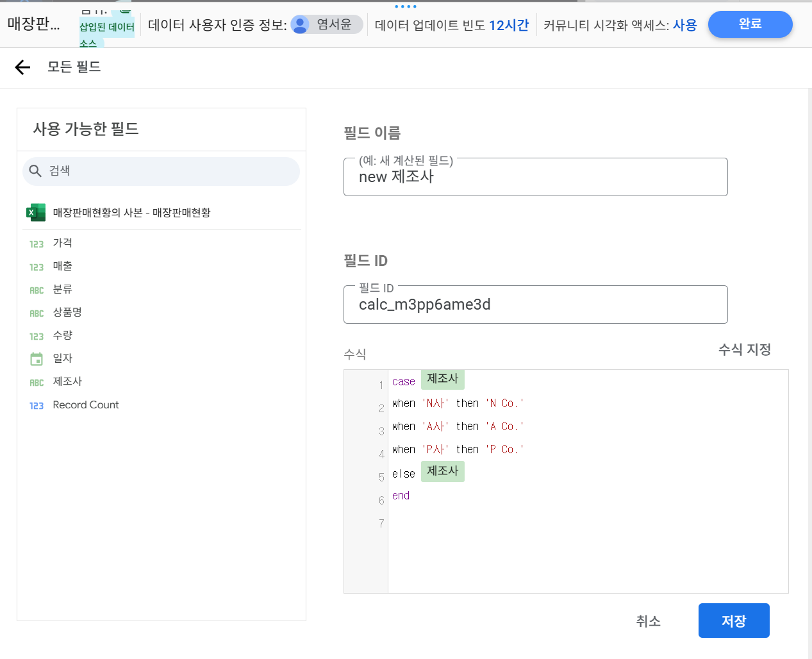Change community visualization access 사용
Viewport: 812px width, 659px height.
click(684, 25)
